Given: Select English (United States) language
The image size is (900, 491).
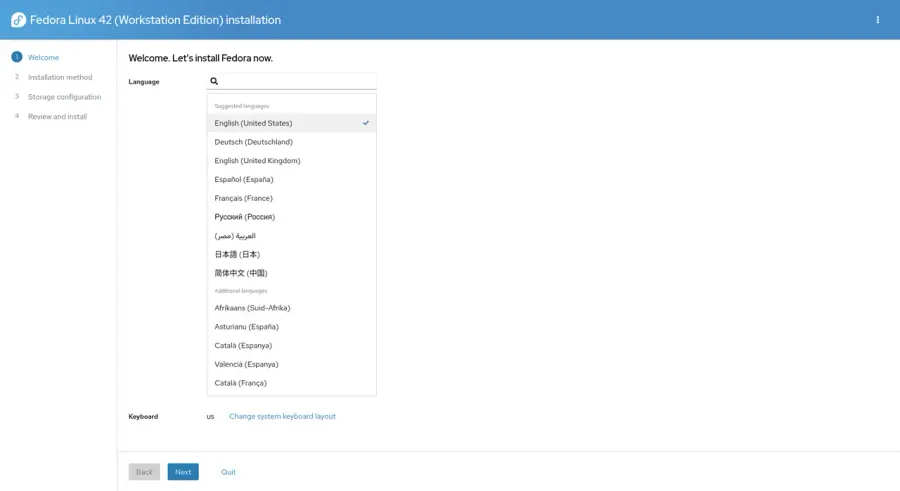Looking at the screenshot, I should 292,123.
